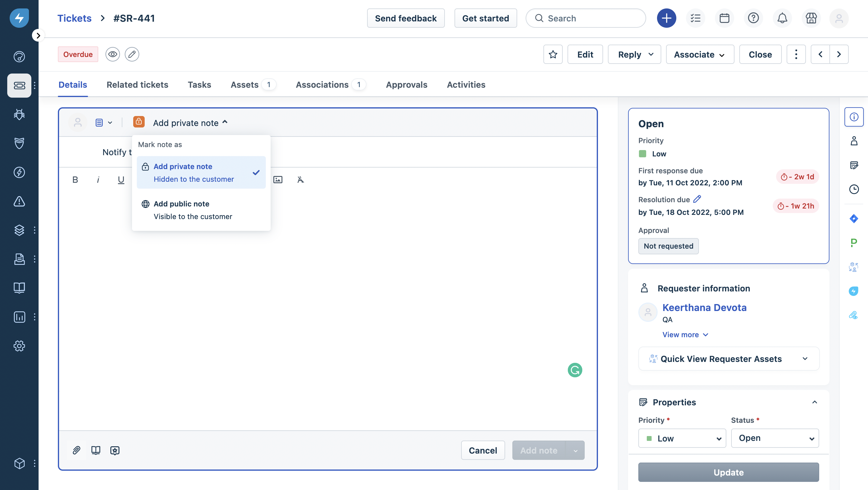This screenshot has width=868, height=490.
Task: Switch to the Associations tab
Action: [x=331, y=85]
